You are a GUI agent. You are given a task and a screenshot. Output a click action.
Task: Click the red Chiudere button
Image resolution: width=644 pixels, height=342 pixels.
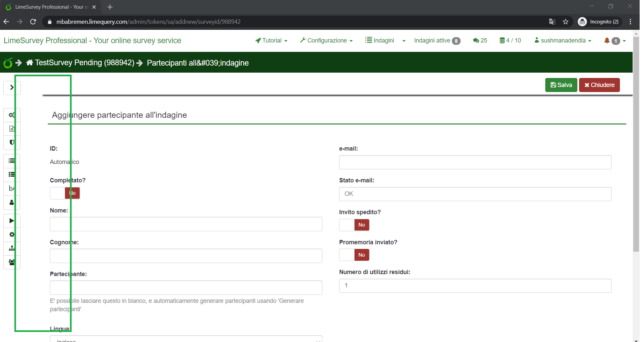599,85
